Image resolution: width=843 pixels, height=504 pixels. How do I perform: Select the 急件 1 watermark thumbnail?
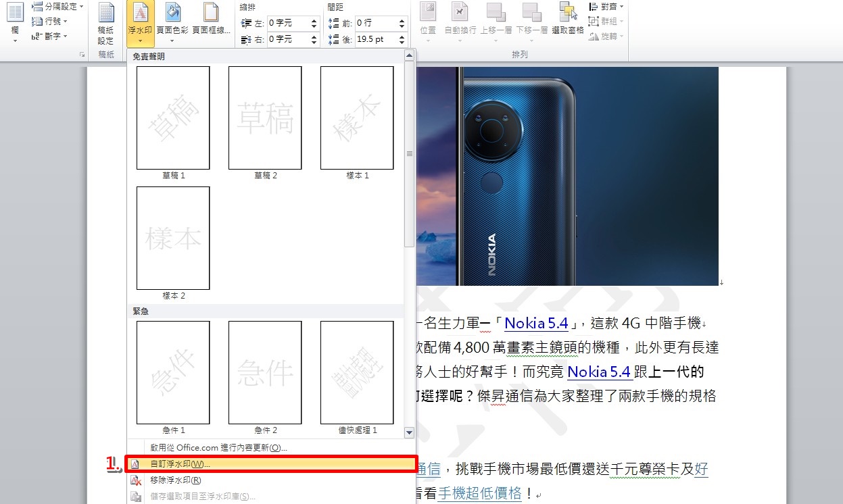[x=173, y=372]
